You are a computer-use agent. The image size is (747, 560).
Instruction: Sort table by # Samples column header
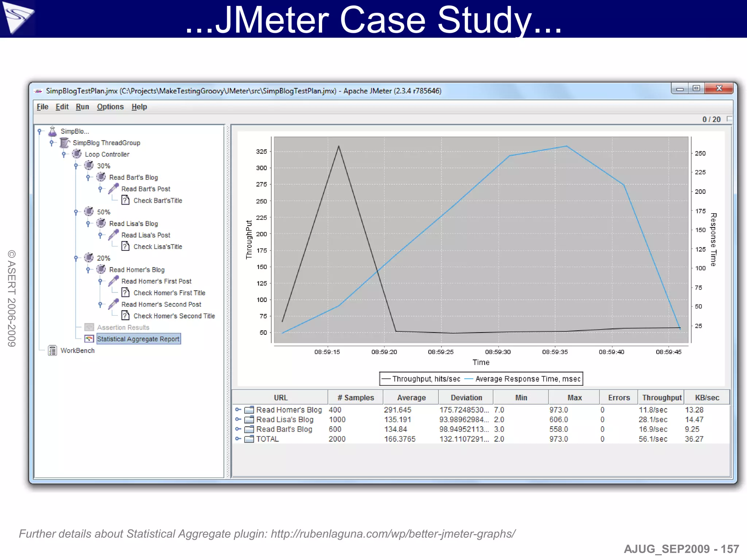tap(356, 397)
